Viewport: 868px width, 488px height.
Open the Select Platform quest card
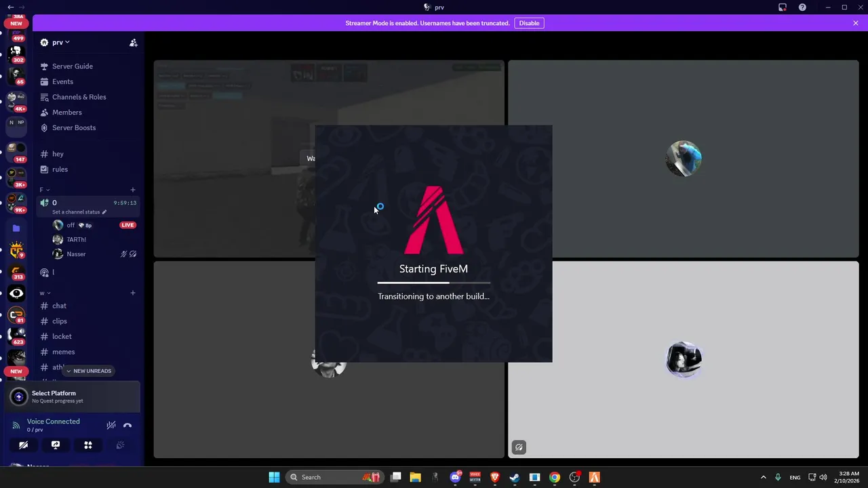[73, 396]
